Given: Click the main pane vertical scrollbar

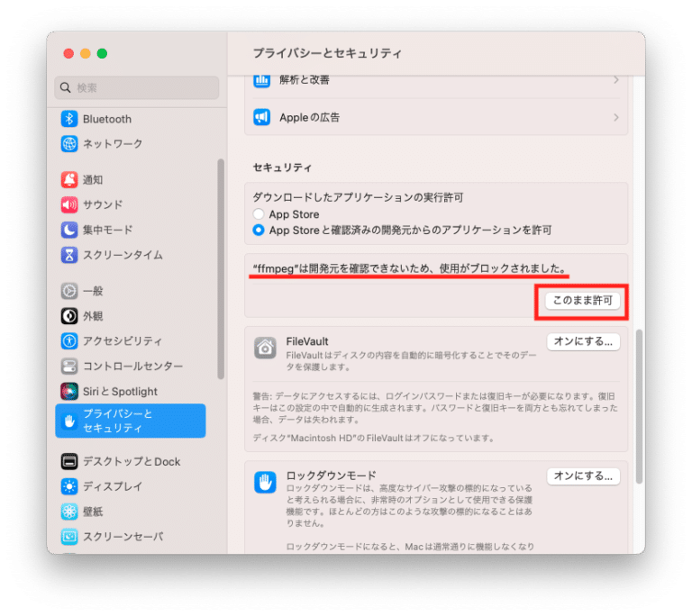Looking at the screenshot, I should 639,406.
